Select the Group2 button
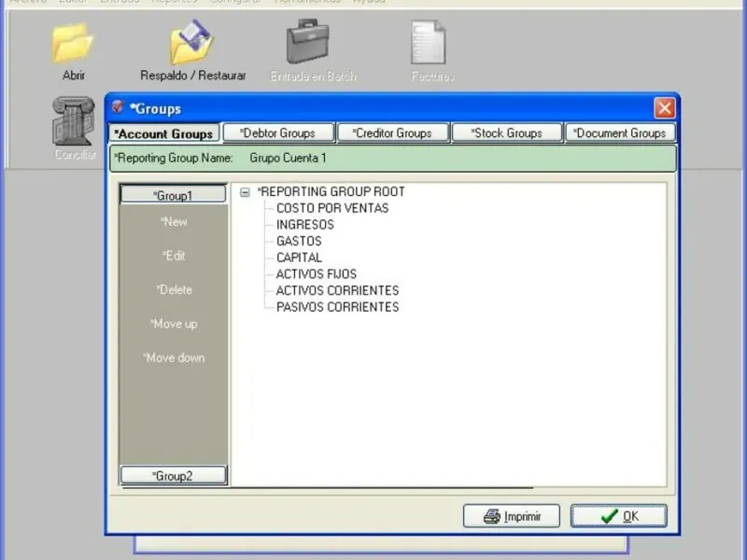This screenshot has height=560, width=747. click(173, 475)
